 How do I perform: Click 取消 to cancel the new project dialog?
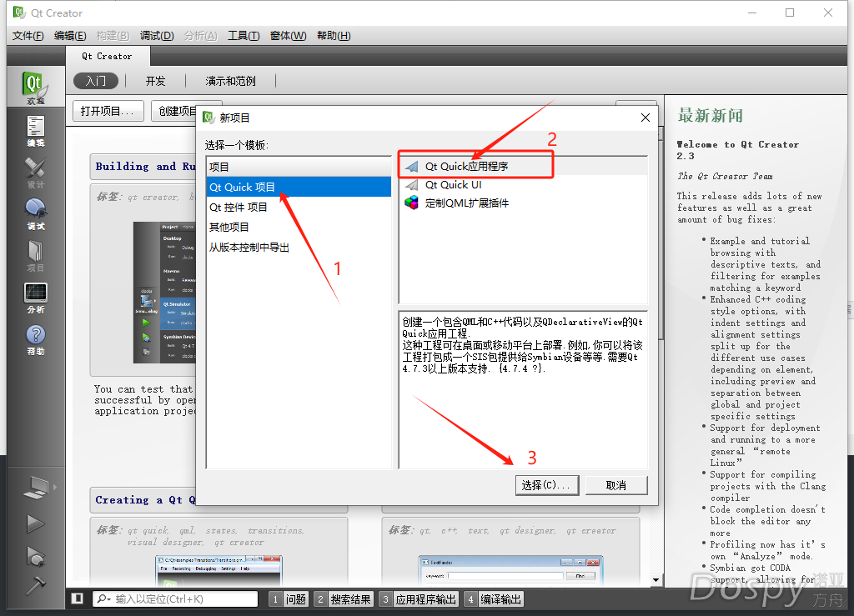(x=616, y=485)
